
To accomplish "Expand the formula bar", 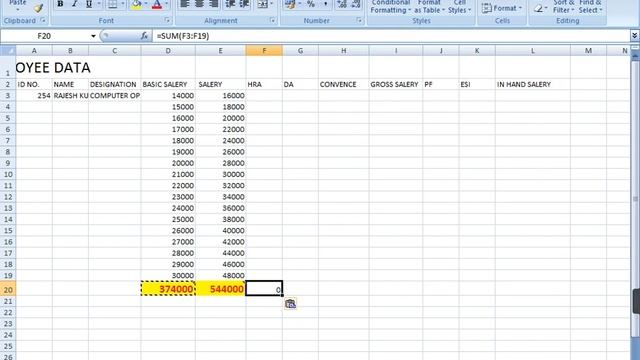I will tap(634, 36).
